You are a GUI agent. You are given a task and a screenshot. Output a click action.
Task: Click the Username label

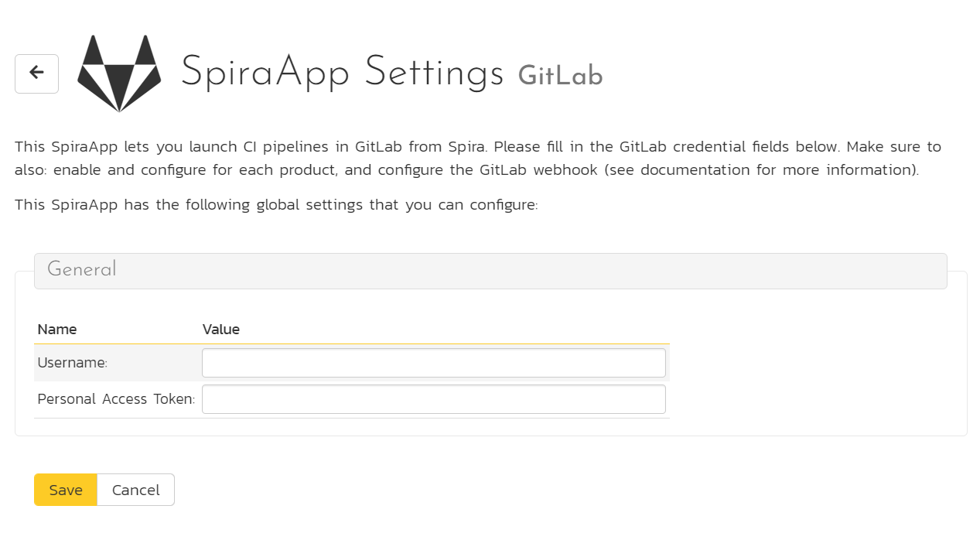73,363
